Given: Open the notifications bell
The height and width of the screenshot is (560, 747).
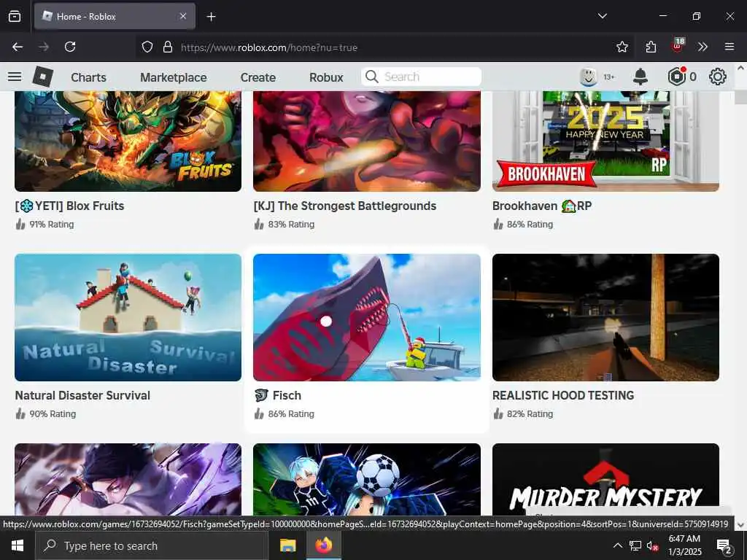Looking at the screenshot, I should tap(640, 77).
